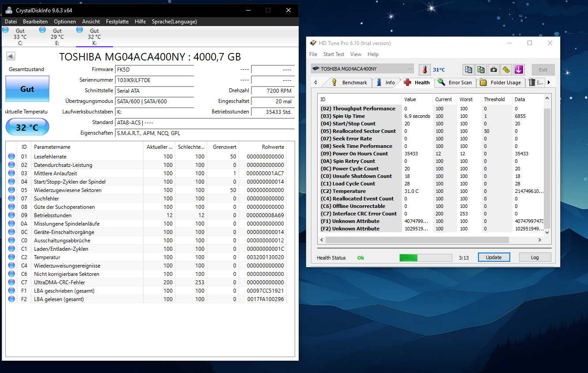The width and height of the screenshot is (588, 373).
Task: Open the Datei menu
Action: click(11, 21)
